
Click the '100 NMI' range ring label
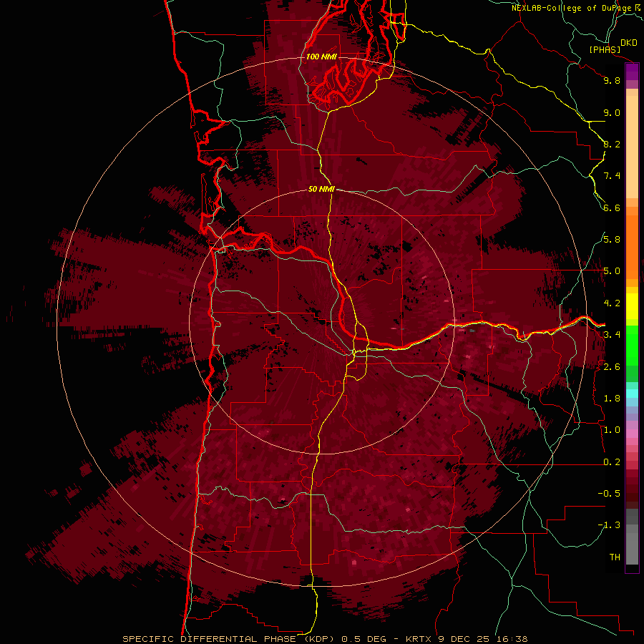pos(321,57)
